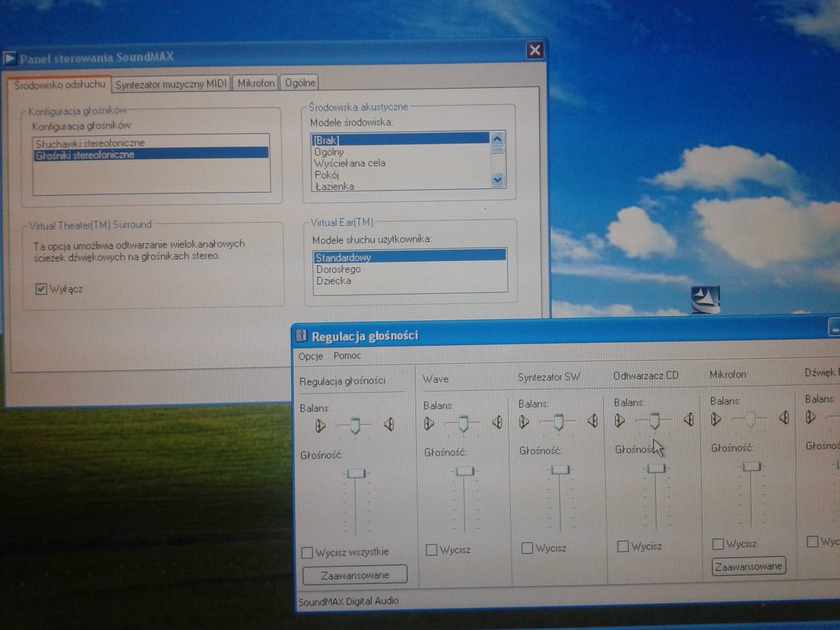Adjust the master Regulacja głośności volume slider

point(356,474)
